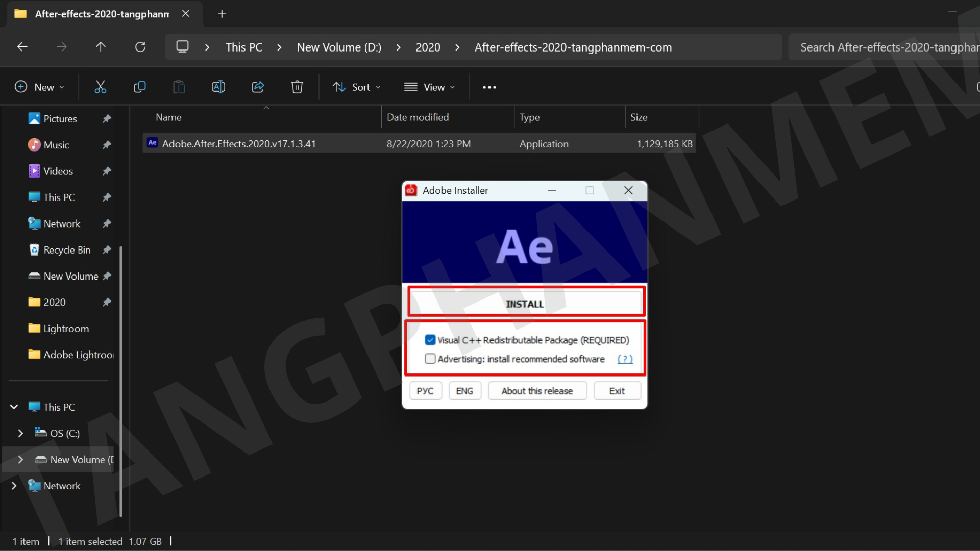Enable Advertising install recommended software checkbox
This screenshot has width=980, height=551.
430,359
